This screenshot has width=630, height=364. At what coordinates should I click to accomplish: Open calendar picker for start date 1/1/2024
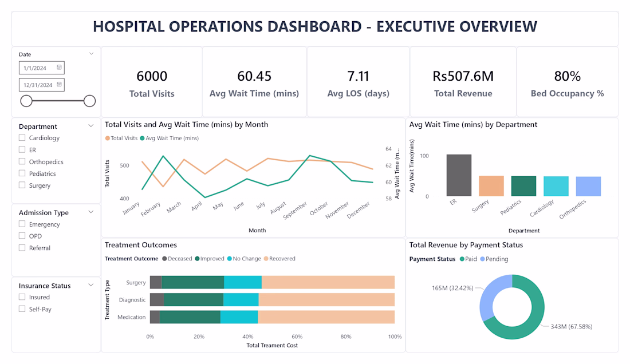(59, 68)
